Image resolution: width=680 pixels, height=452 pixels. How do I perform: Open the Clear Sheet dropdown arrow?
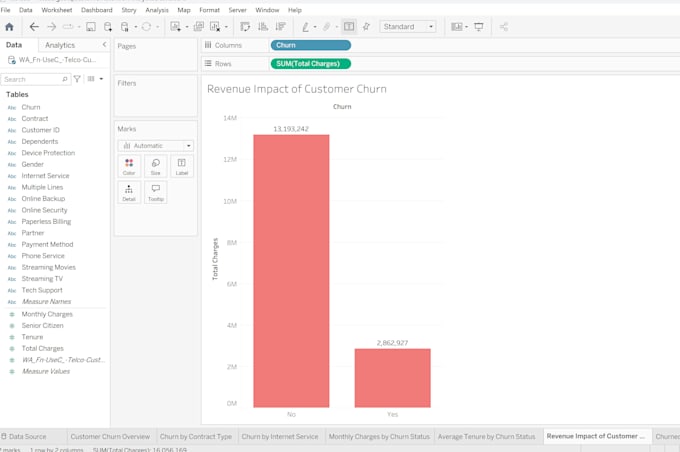(226, 27)
